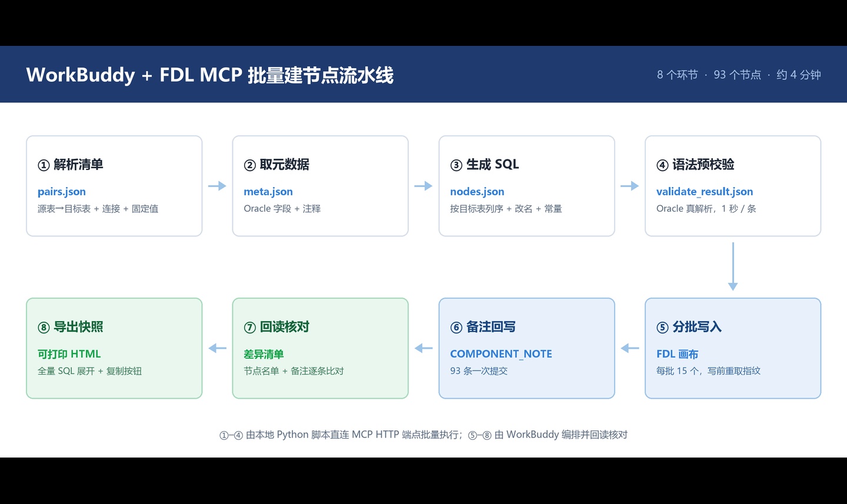Click the description "全量 SQL 展开 + 复制按钮"
Image resolution: width=847 pixels, height=504 pixels.
coord(89,371)
